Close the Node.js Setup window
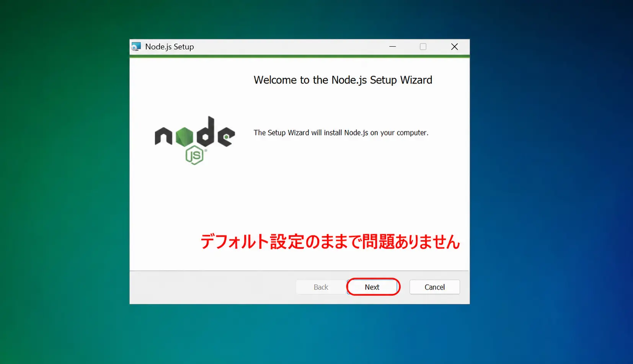The image size is (633, 364). coord(454,47)
